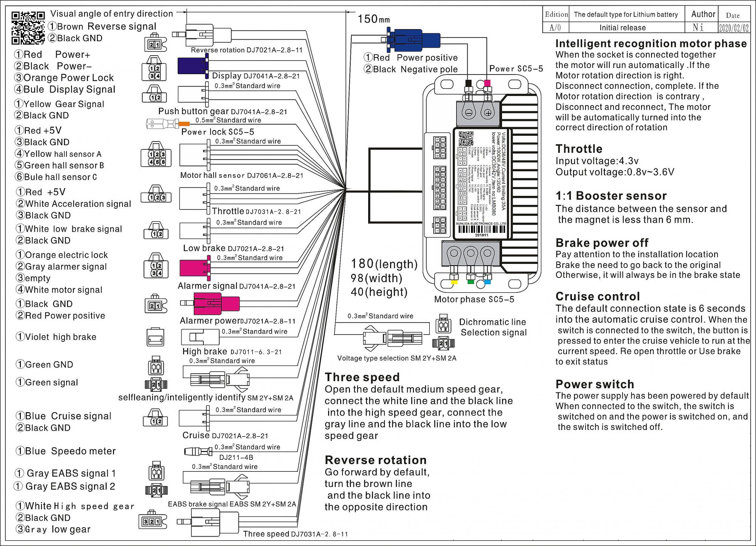Screen dimensions: 756x546
Task: Click the 'Motor phase SC5-5' label
Action: tap(474, 299)
